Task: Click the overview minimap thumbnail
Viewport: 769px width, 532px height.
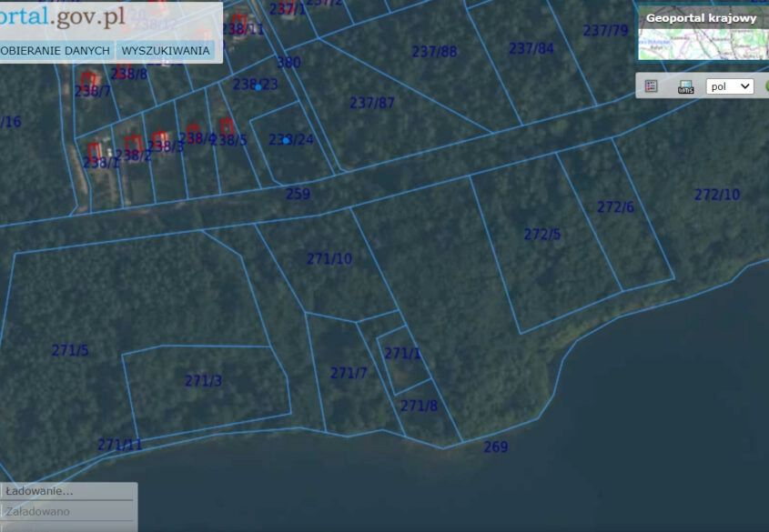Action: 701,45
